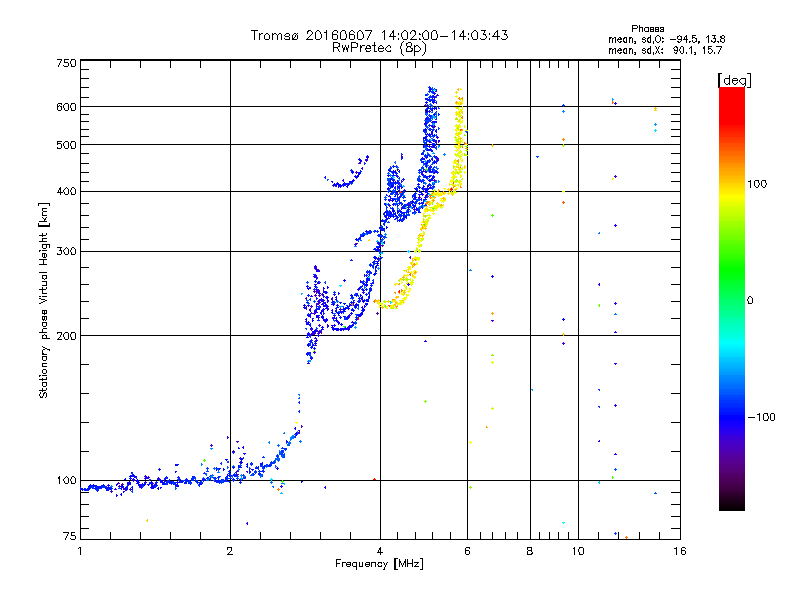Click the plot title "Tromsø 20160607 14:02:00-14:03:43"
The image size is (800, 600).
point(379,35)
